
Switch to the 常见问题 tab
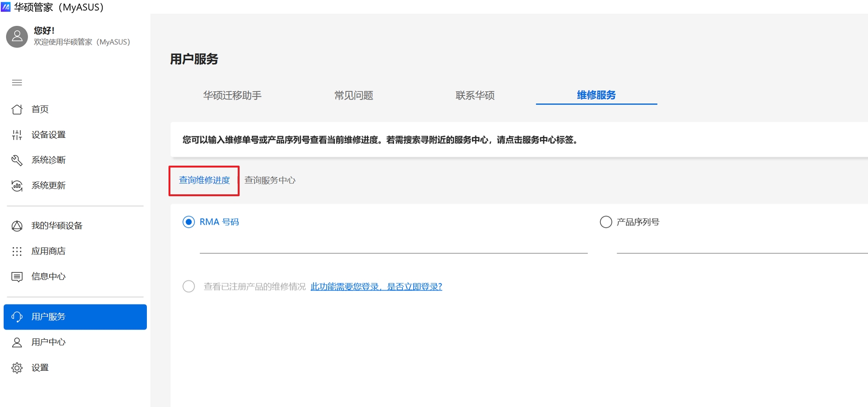coord(354,96)
